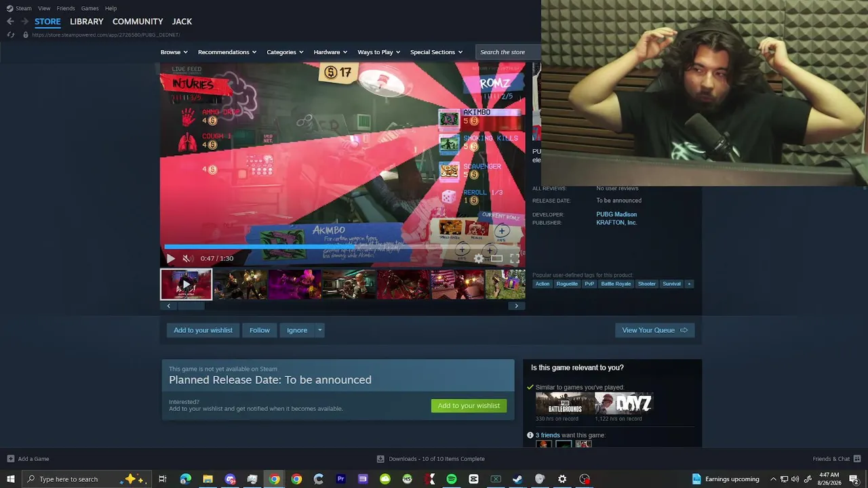Open Friends & Chat
Viewport: 868px width, 488px height.
(x=837, y=459)
